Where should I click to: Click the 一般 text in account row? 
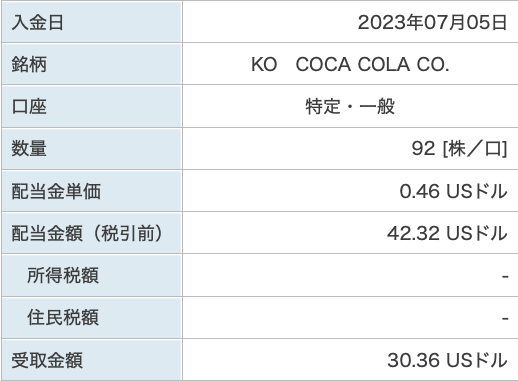(x=377, y=107)
